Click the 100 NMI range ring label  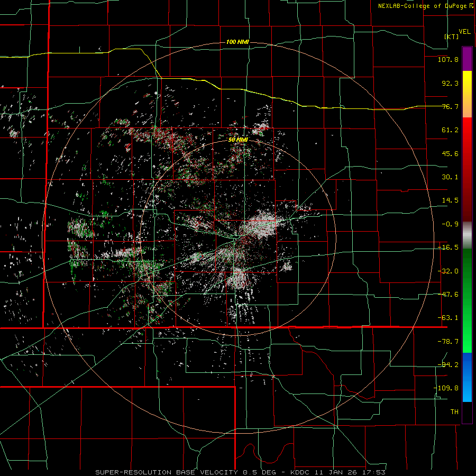[x=237, y=42]
